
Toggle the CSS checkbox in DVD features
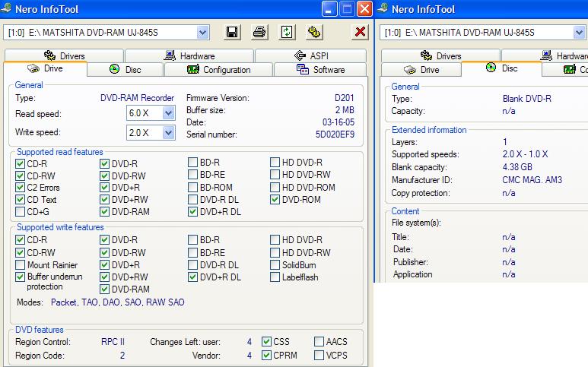tap(267, 341)
